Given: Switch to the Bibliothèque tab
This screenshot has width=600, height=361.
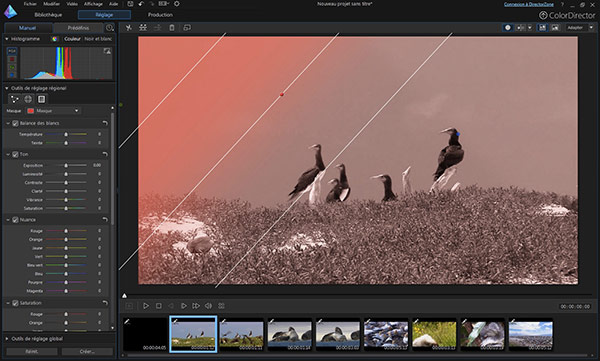Looking at the screenshot, I should pyautogui.click(x=48, y=15).
